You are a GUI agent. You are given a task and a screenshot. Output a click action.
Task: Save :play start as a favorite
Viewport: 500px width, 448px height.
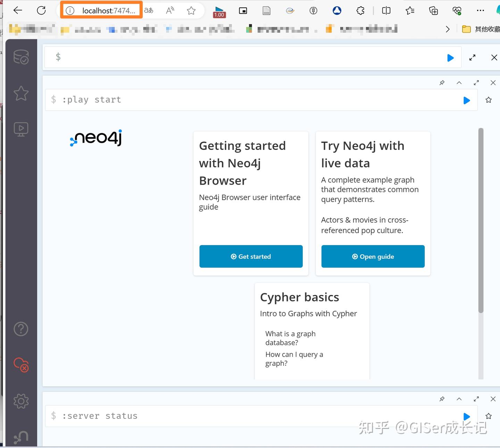(x=488, y=100)
